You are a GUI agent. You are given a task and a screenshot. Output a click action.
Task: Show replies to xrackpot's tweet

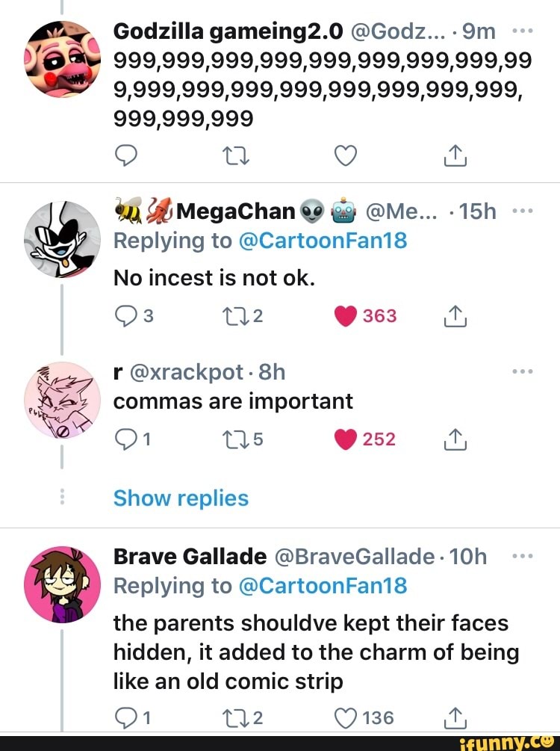[x=181, y=498]
